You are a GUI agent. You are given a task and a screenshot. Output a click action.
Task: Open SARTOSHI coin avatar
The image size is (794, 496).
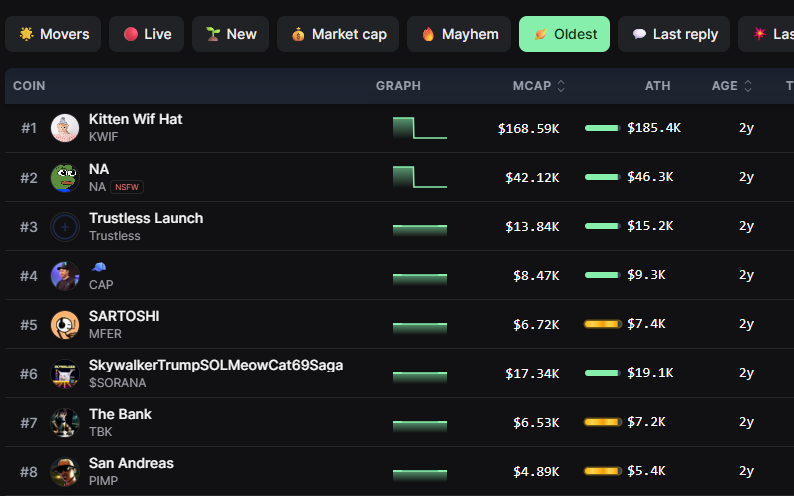tap(65, 325)
